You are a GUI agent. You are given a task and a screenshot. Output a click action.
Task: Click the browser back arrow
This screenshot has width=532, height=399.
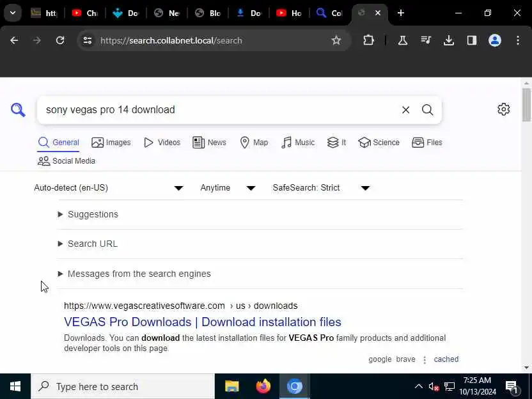click(x=14, y=40)
